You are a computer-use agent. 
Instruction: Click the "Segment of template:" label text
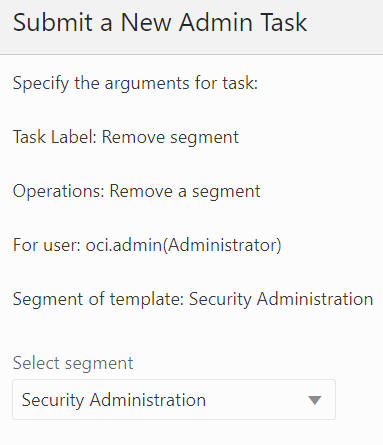click(x=98, y=299)
